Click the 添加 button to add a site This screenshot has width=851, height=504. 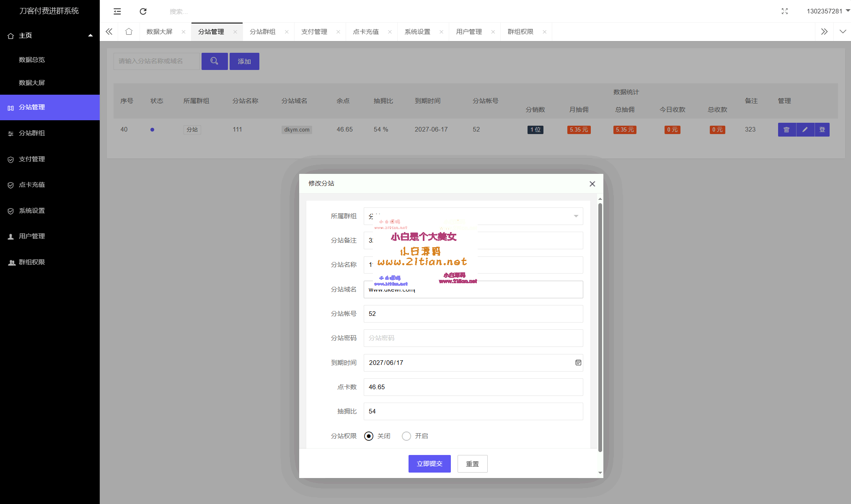point(244,61)
